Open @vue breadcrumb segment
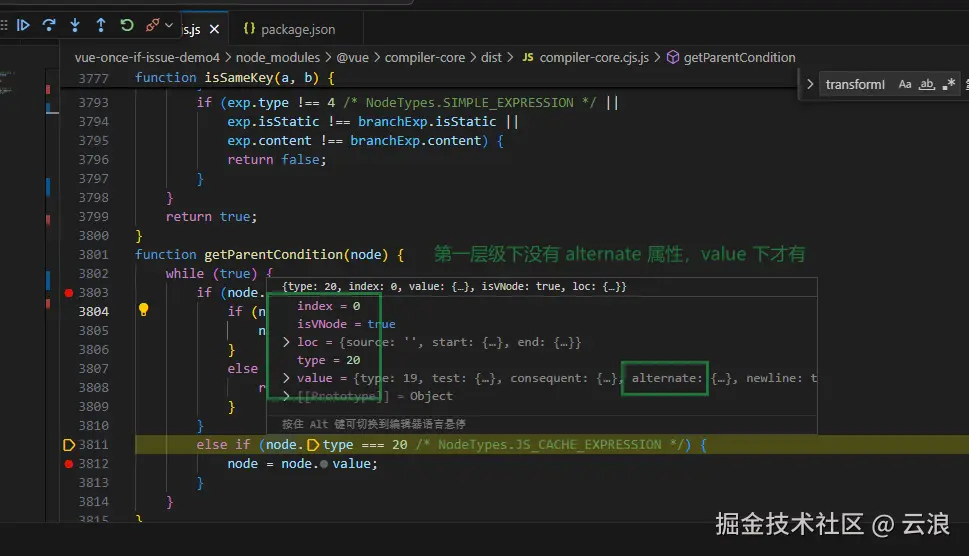Viewport: 969px width, 556px height. tap(352, 57)
